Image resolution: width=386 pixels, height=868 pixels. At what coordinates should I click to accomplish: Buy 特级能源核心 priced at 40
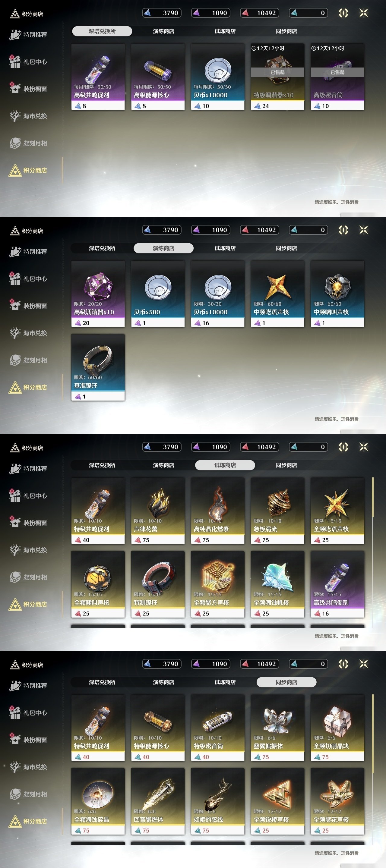(x=158, y=728)
